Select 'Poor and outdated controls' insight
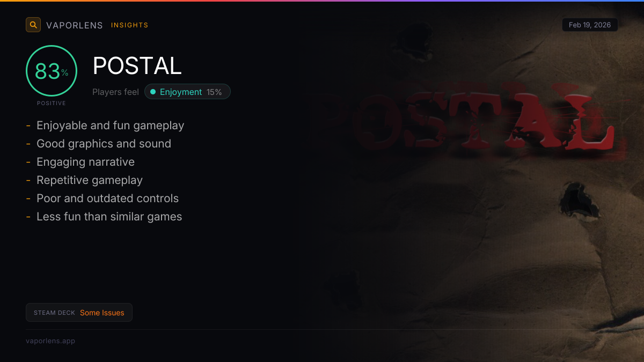 click(x=107, y=198)
